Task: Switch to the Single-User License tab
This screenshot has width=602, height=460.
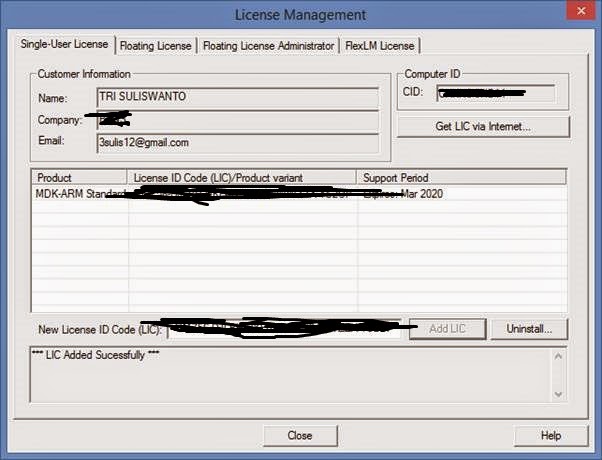Action: [65, 45]
